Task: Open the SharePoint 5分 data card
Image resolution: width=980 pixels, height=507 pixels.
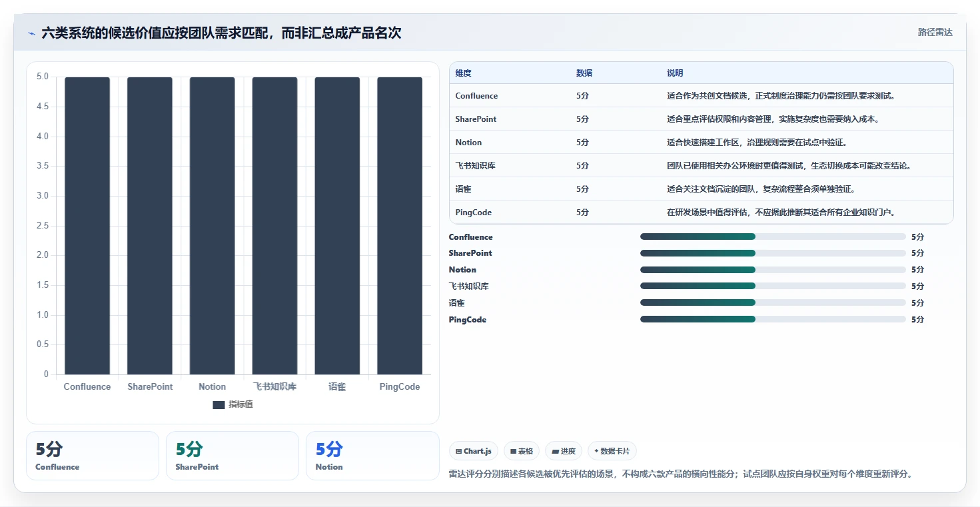Action: (x=233, y=456)
